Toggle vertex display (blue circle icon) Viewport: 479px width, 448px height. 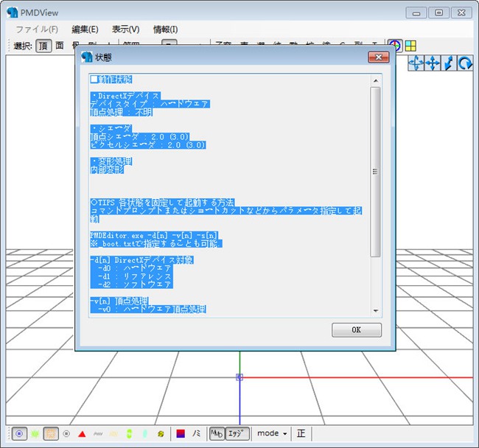click(19, 434)
